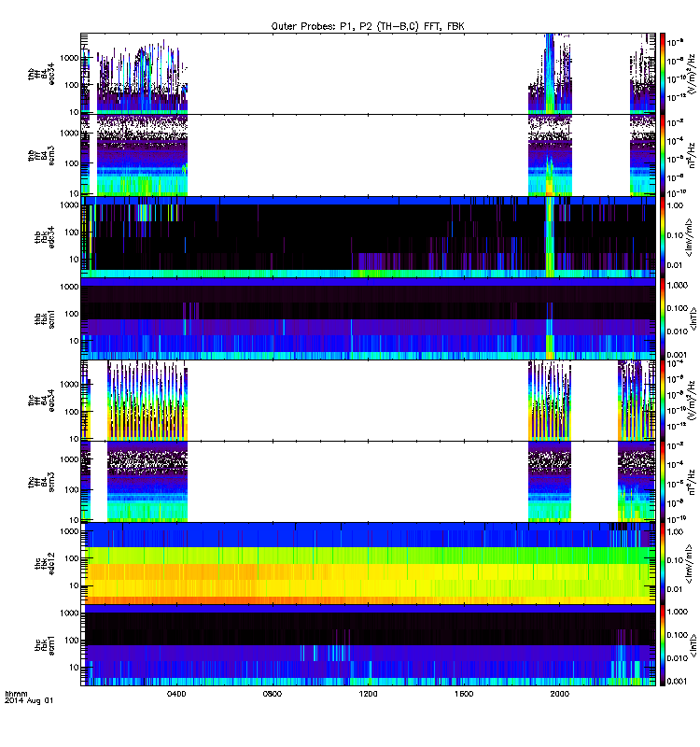Click the color bar beside the thc scm3 panel
The height and width of the screenshot is (747, 700).
662,482
